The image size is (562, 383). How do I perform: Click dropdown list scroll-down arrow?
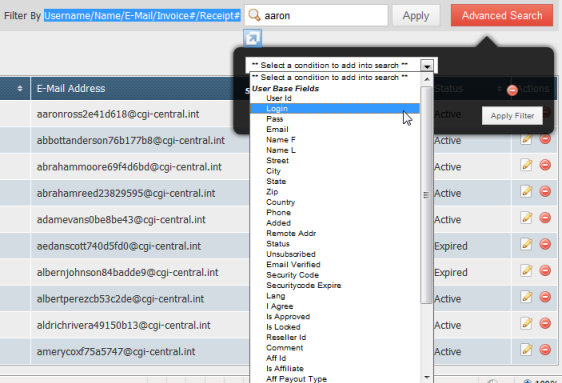point(427,377)
